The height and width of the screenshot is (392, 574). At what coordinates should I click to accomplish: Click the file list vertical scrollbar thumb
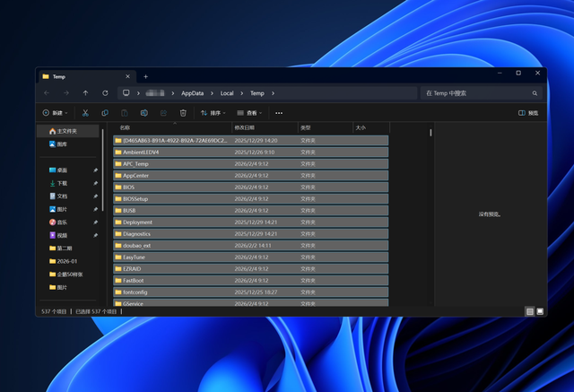click(430, 133)
